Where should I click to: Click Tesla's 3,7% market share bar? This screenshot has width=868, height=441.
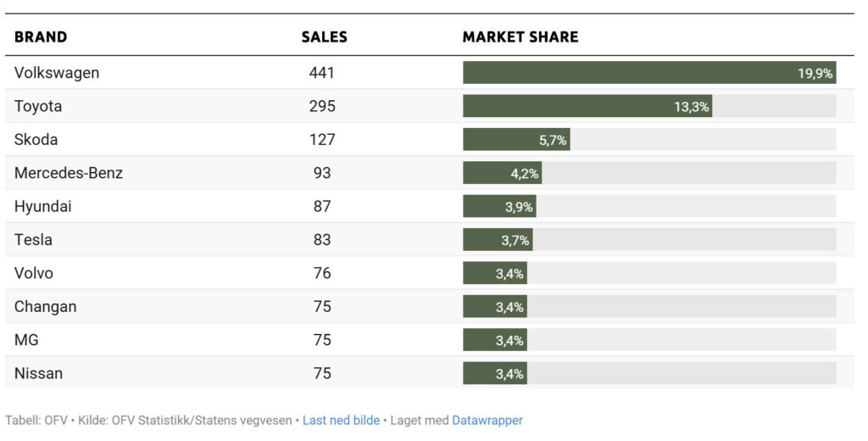point(498,240)
